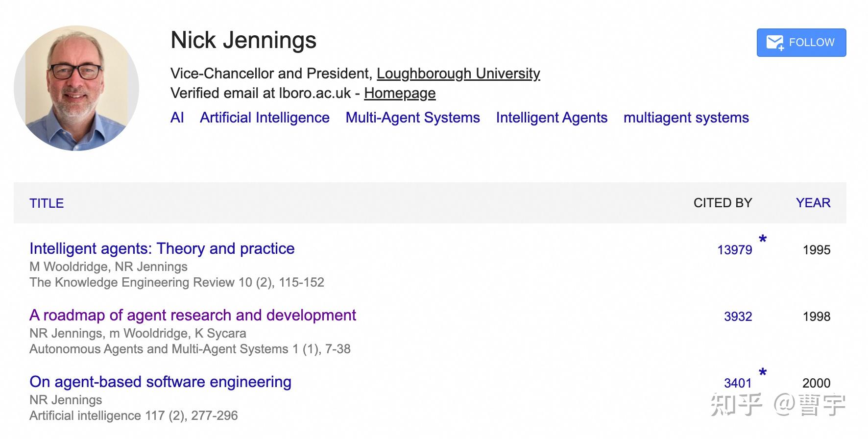Open the Multi-Agent Systems interest tag
Viewport: 868px width, 439px height.
pyautogui.click(x=412, y=118)
